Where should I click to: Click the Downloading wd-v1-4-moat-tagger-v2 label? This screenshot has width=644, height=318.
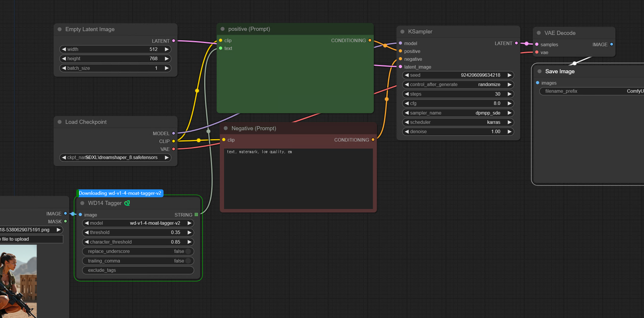120,193
